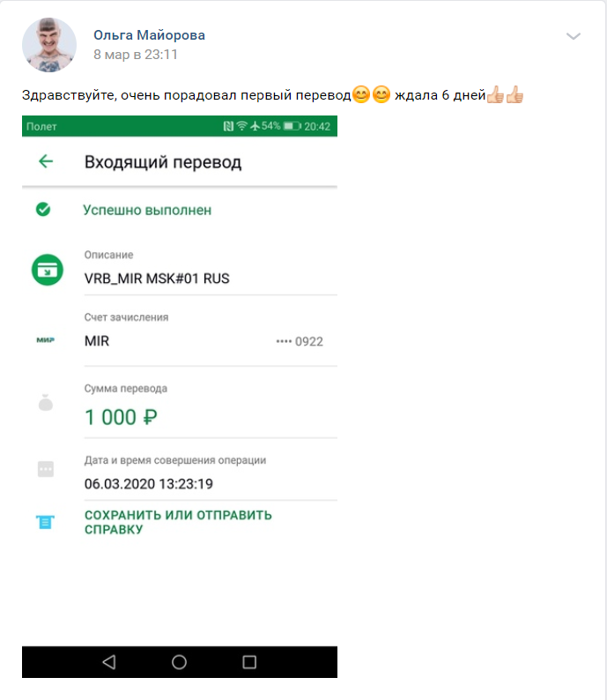Click the gray date and time icon
The width and height of the screenshot is (607, 700).
46,469
